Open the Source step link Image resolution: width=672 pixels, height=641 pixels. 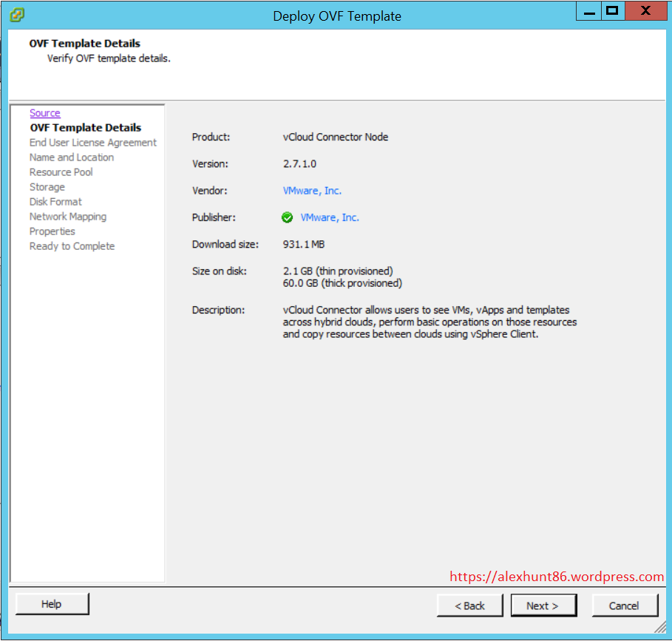[x=45, y=113]
